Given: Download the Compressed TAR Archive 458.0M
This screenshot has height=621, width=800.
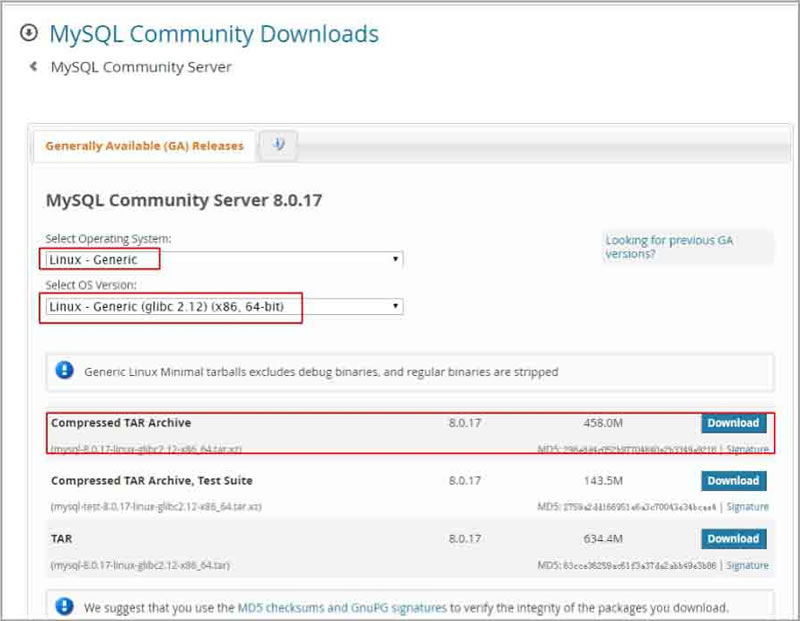Looking at the screenshot, I should click(733, 423).
